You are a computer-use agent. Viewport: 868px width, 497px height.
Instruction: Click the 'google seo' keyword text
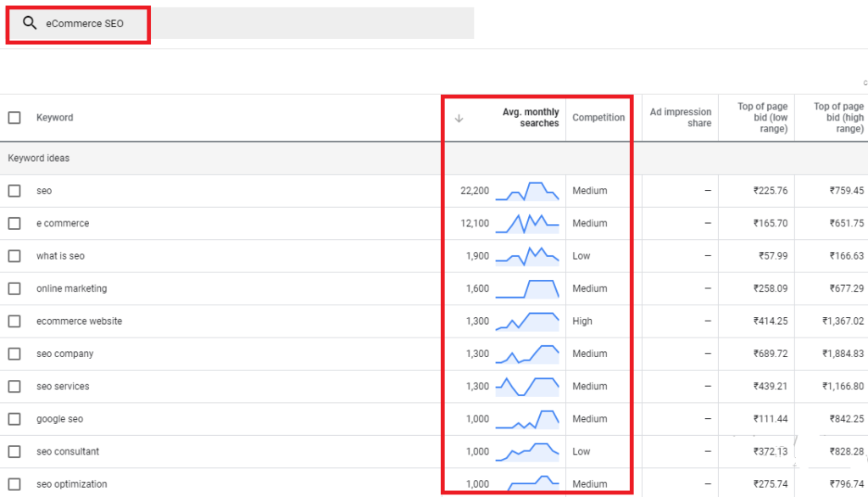pyautogui.click(x=60, y=419)
